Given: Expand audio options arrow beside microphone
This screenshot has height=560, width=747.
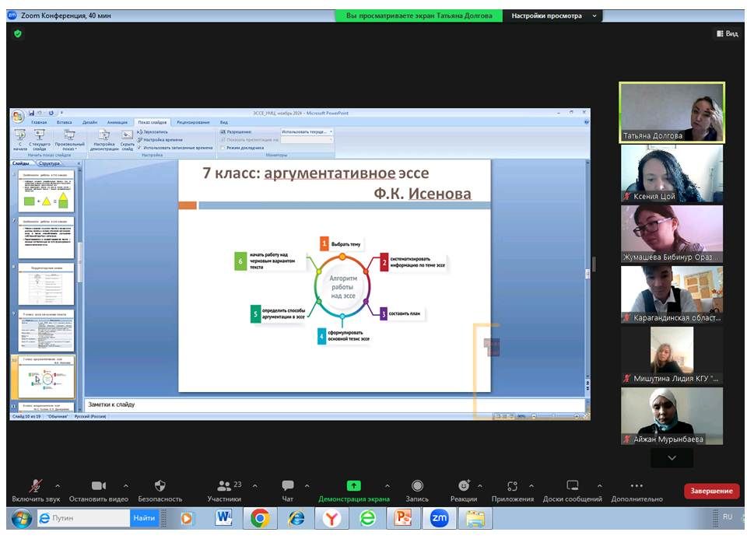Looking at the screenshot, I should tap(57, 486).
